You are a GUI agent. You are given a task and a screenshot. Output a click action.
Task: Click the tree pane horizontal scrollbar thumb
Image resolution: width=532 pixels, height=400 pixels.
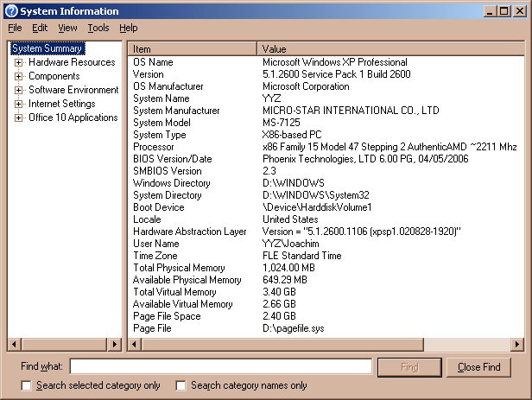click(65, 345)
